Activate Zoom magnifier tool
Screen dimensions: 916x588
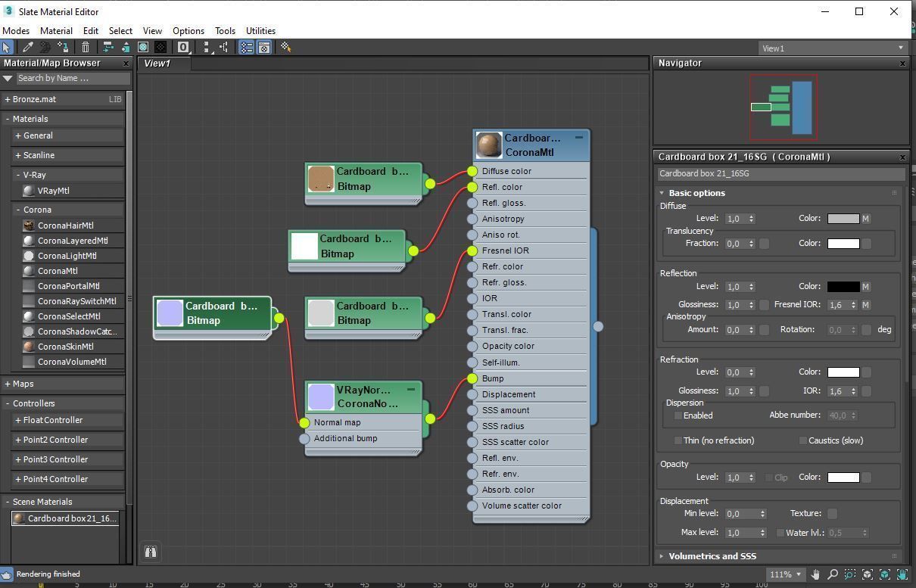coord(833,574)
